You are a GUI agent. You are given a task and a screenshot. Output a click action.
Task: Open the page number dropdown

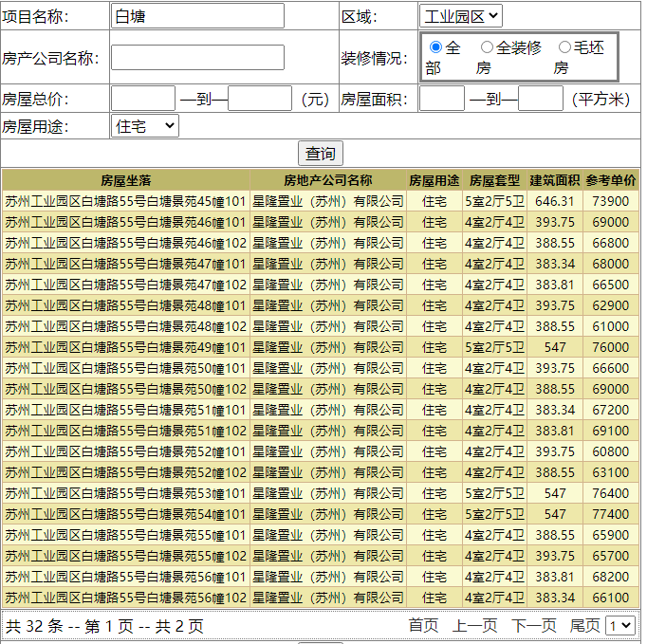[x=620, y=626]
